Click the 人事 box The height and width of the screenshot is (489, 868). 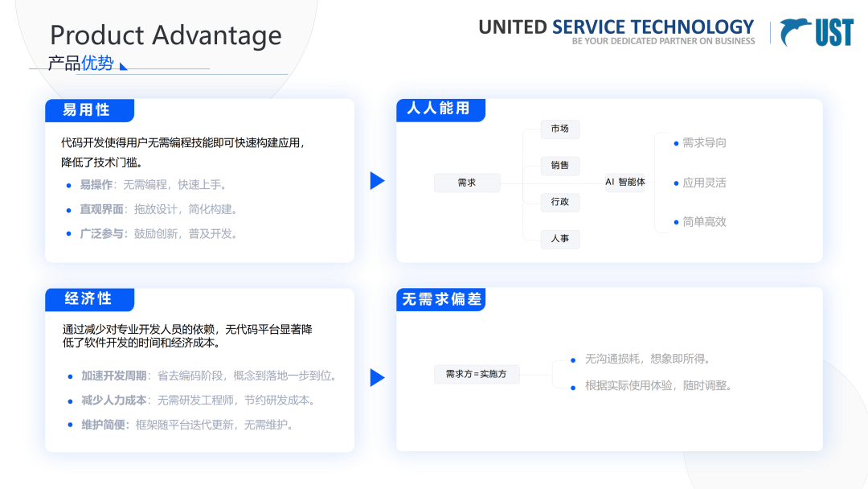(x=559, y=239)
